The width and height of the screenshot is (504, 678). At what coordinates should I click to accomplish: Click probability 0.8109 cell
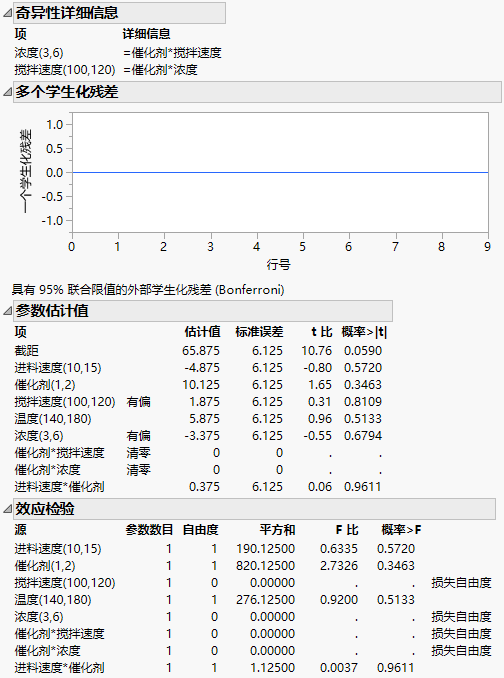363,402
